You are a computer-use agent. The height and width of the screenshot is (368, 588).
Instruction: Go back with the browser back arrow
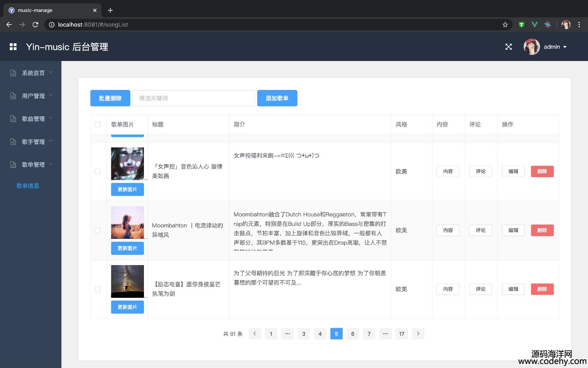(9, 25)
